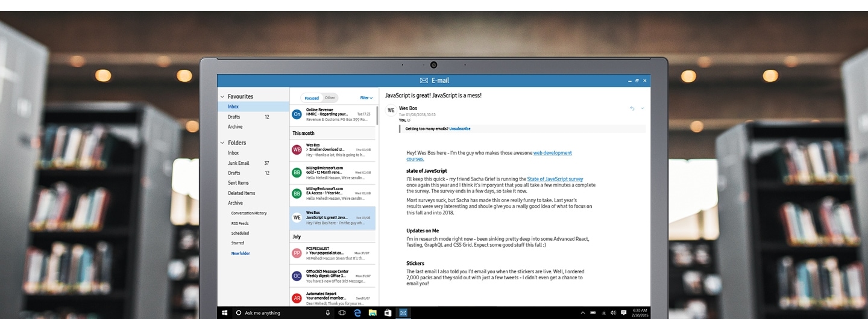The image size is (868, 319).
Task: Type in the Ask me anything search box
Action: point(277,313)
